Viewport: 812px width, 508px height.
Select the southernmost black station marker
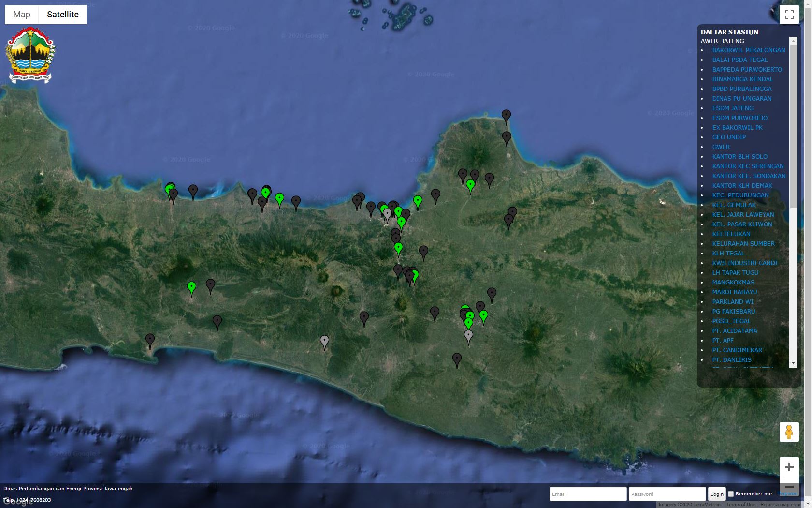click(457, 359)
